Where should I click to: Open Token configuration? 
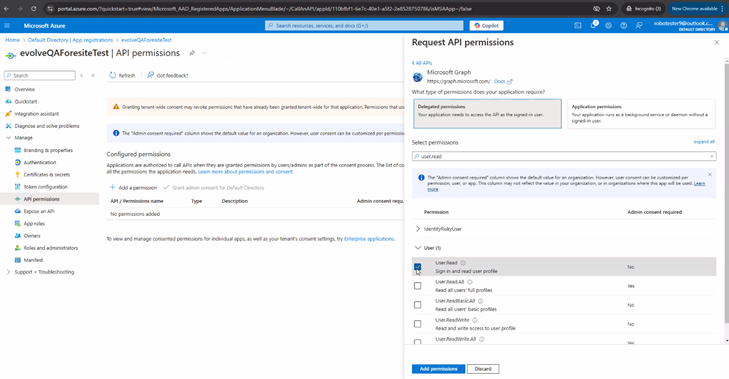point(46,186)
